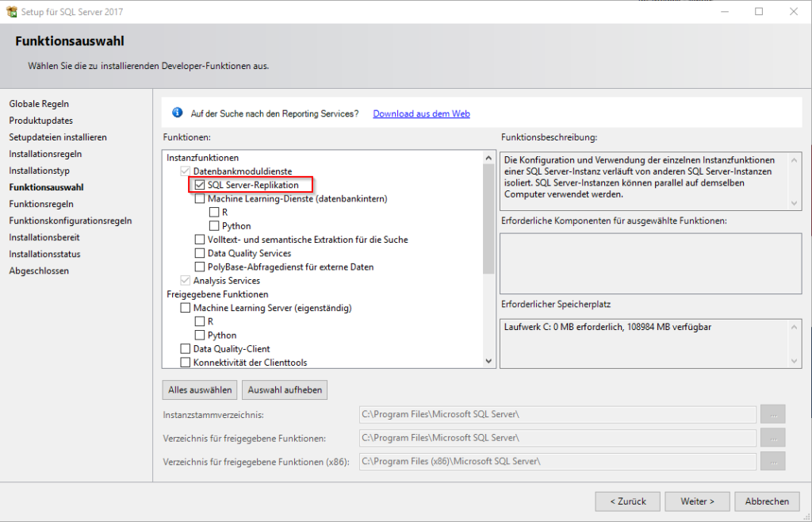The width and height of the screenshot is (812, 522).
Task: Click the feature list scroll-up arrow
Action: 488,157
